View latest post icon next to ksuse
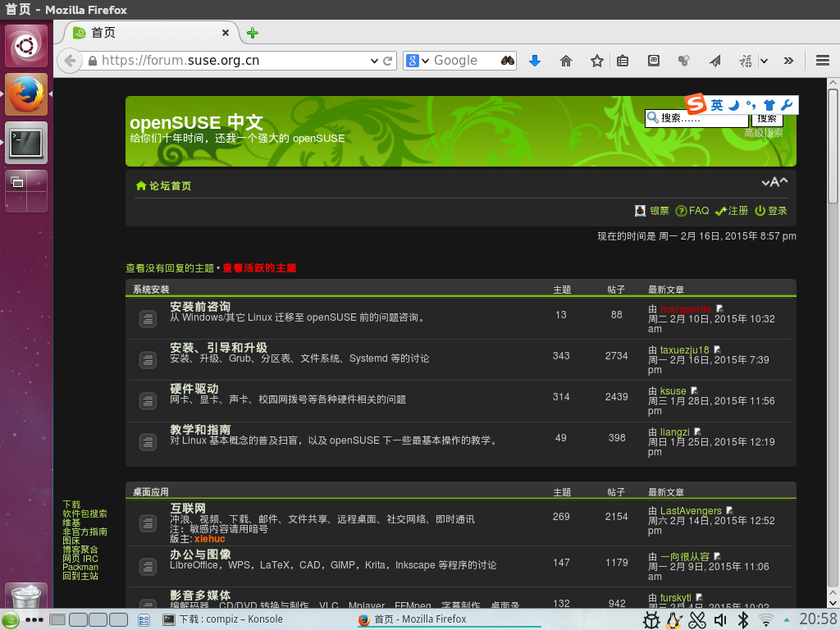The width and height of the screenshot is (840, 630). [x=694, y=391]
